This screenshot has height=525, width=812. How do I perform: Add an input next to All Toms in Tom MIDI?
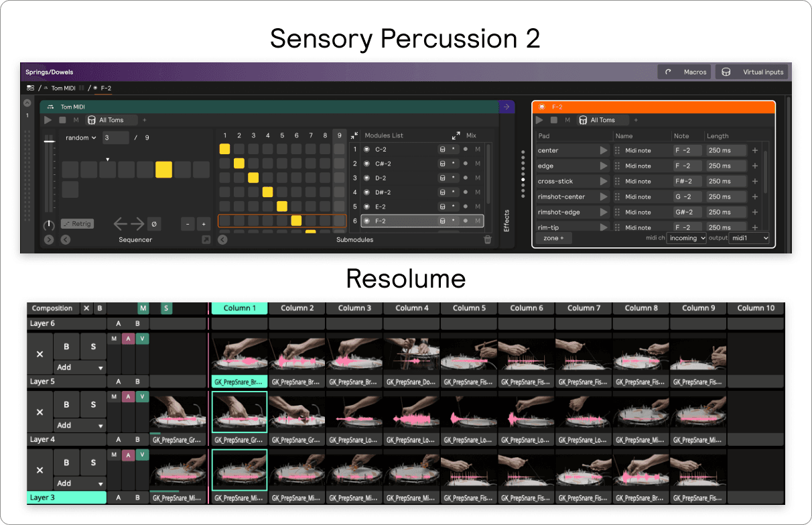click(144, 120)
